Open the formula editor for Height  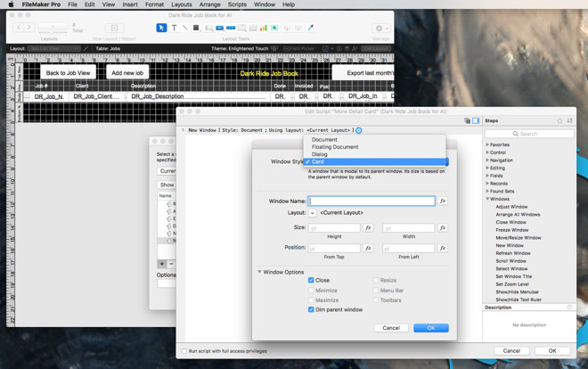[368, 227]
